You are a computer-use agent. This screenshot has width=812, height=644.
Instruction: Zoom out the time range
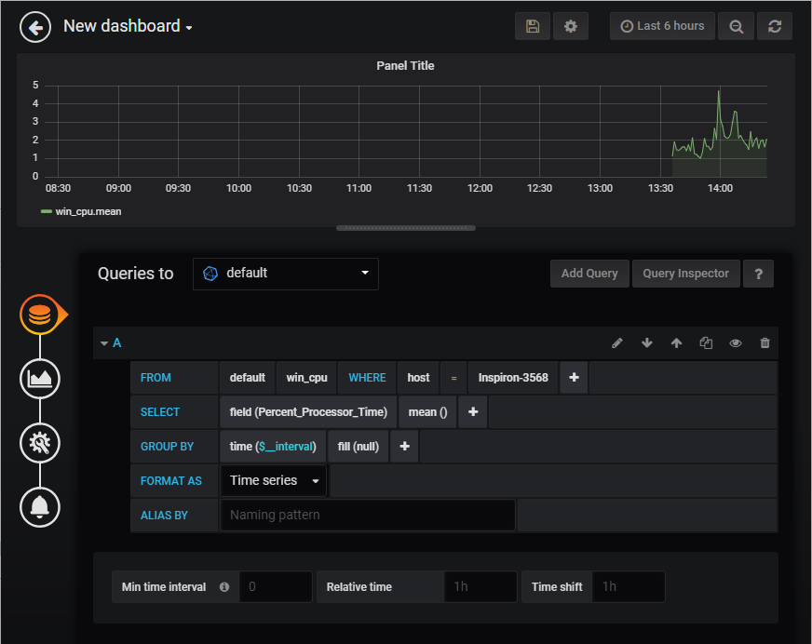pyautogui.click(x=736, y=26)
